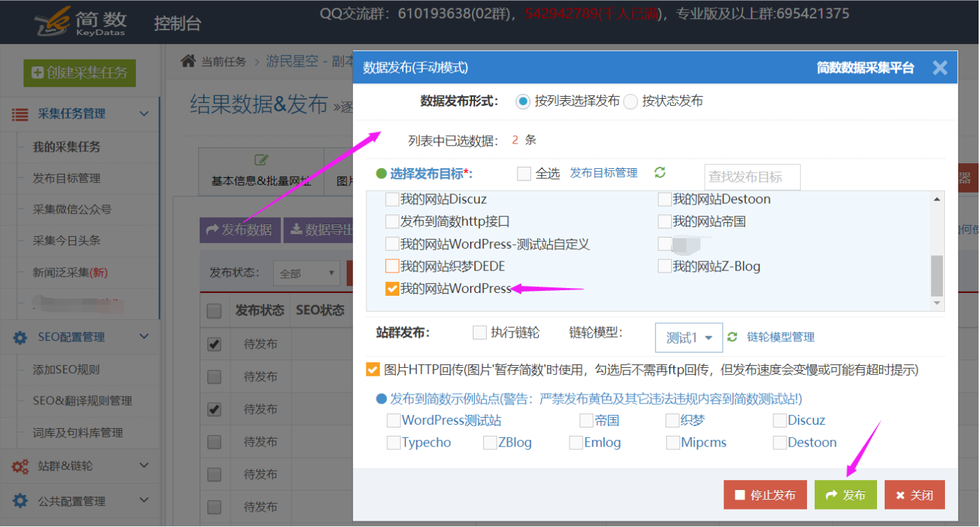Refresh the publish target list

click(x=660, y=172)
